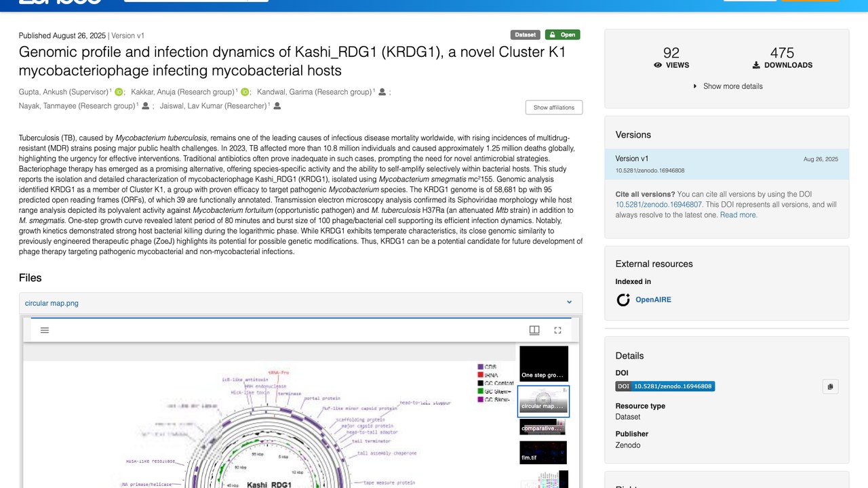Image resolution: width=868 pixels, height=488 pixels.
Task: Open the ORCID icon beside Kakkar, Anuja
Action: click(245, 92)
